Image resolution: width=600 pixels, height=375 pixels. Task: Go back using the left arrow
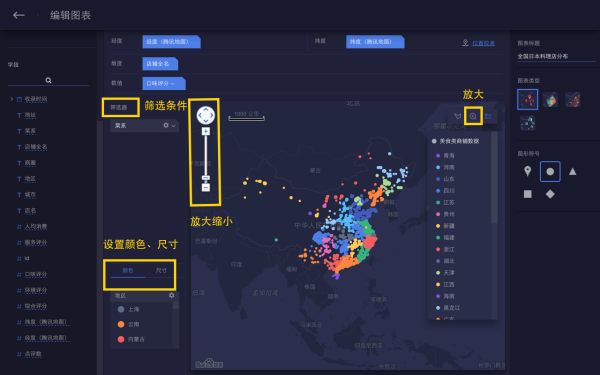(x=18, y=15)
